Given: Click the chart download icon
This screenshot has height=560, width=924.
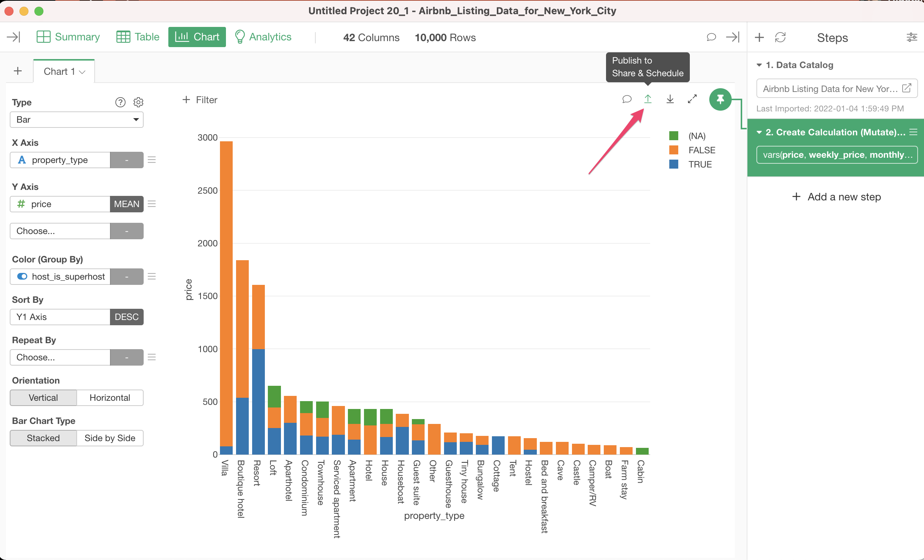Looking at the screenshot, I should tap(670, 99).
